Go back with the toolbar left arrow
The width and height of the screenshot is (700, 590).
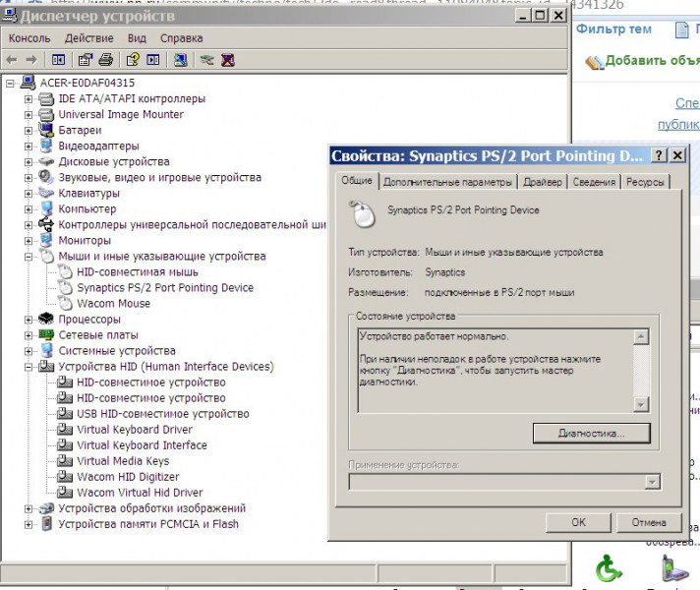pyautogui.click(x=12, y=60)
